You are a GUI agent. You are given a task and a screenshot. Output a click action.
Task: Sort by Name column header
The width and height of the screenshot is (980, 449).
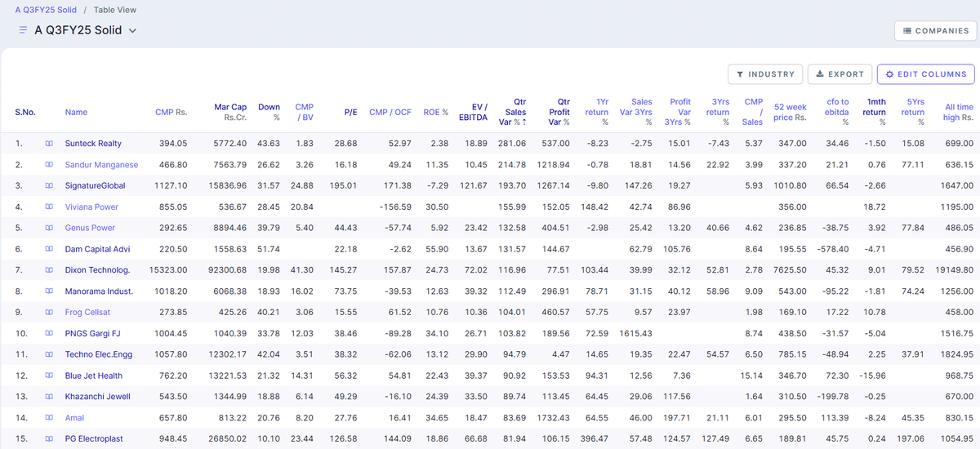tap(76, 113)
